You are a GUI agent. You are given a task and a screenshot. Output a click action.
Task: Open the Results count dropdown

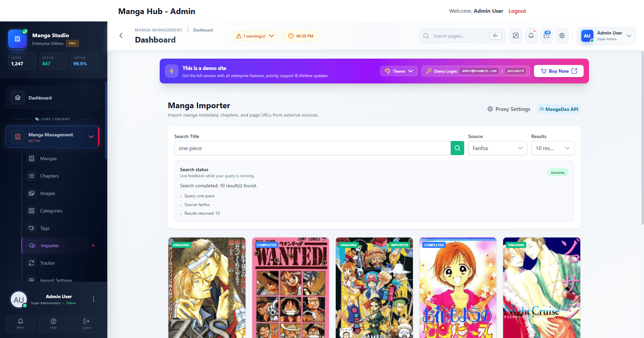pyautogui.click(x=553, y=148)
